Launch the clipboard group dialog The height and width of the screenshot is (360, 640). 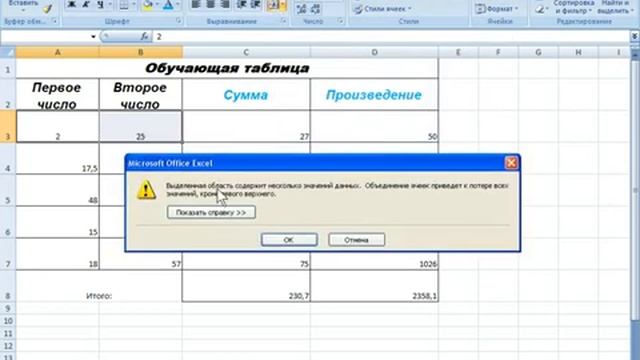coord(55,21)
